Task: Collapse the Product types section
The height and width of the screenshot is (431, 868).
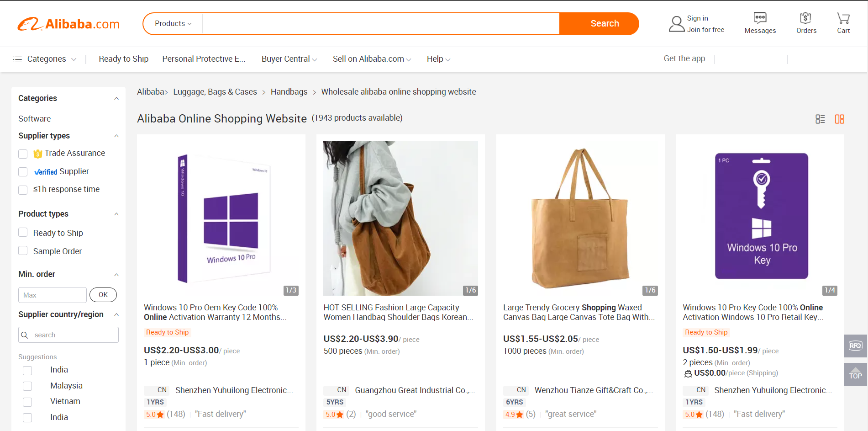Action: click(116, 214)
